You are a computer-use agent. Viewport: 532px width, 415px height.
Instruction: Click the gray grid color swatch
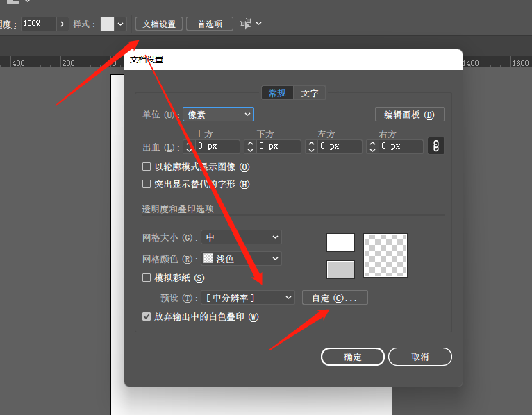[340, 269]
